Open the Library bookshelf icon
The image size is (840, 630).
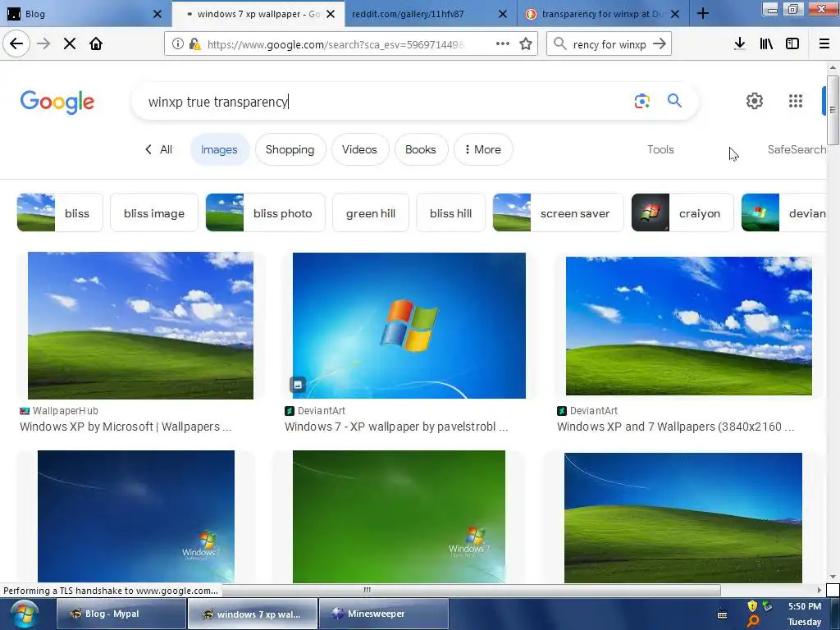point(766,44)
